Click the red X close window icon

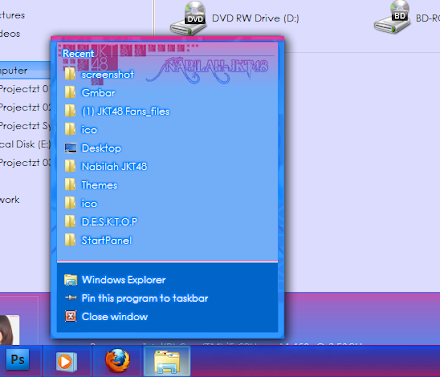(71, 316)
